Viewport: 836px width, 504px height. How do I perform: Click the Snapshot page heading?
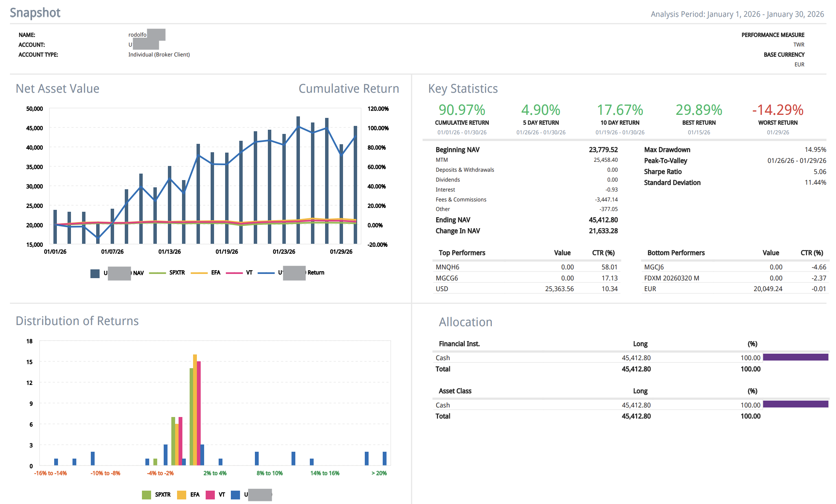pyautogui.click(x=35, y=13)
